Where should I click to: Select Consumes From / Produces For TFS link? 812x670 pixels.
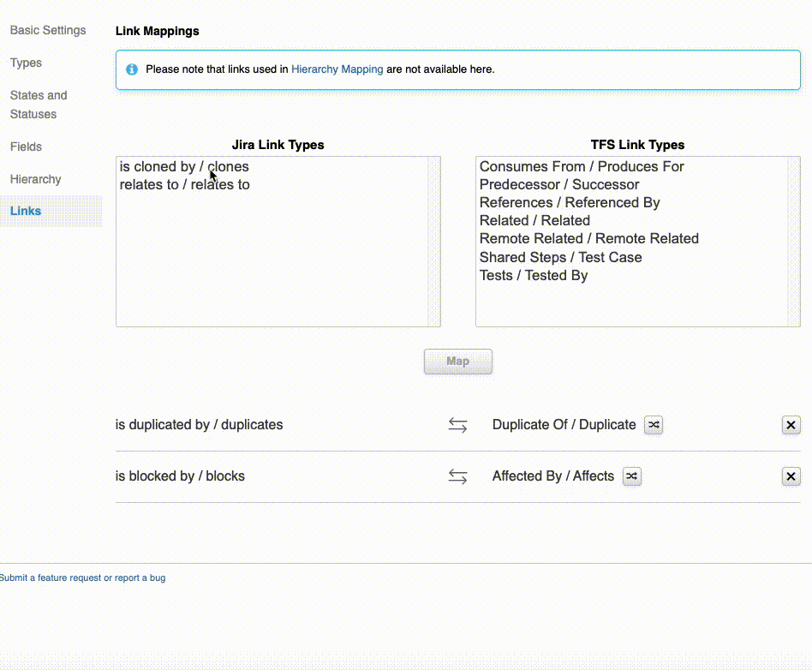pyautogui.click(x=582, y=166)
